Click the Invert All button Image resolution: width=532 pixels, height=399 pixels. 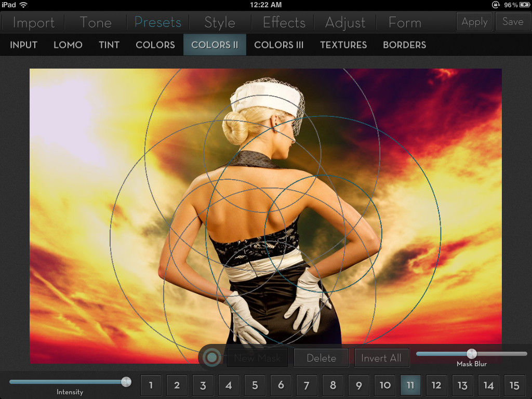(381, 358)
